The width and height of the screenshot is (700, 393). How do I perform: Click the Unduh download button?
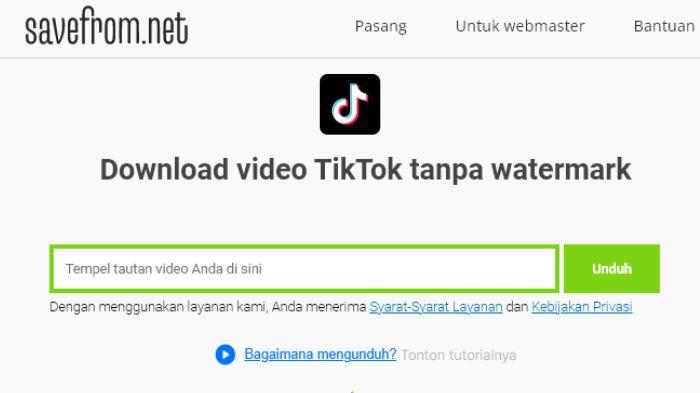(x=612, y=269)
